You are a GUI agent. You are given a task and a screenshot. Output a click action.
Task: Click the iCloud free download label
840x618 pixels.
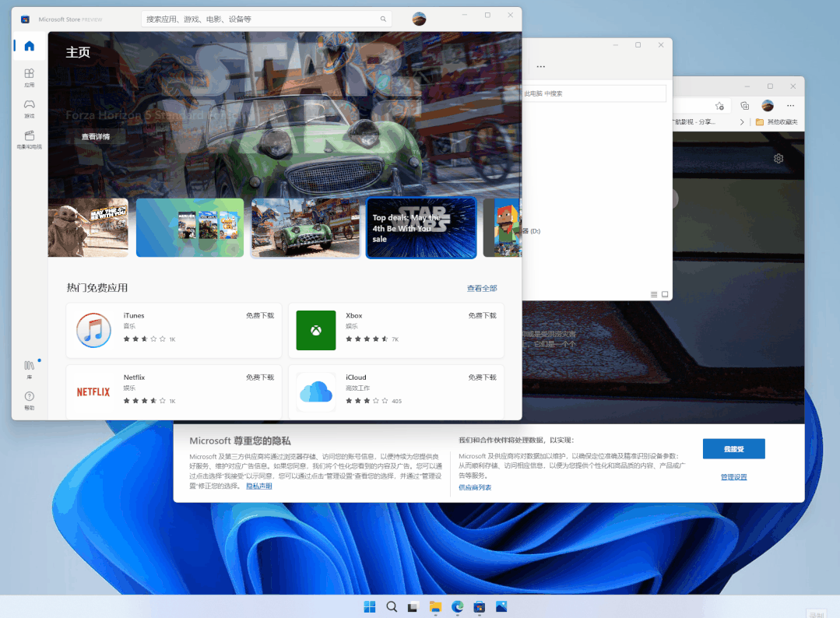pyautogui.click(x=482, y=377)
